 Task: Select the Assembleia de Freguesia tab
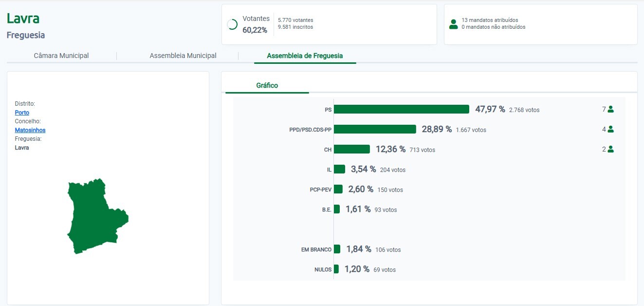point(305,56)
